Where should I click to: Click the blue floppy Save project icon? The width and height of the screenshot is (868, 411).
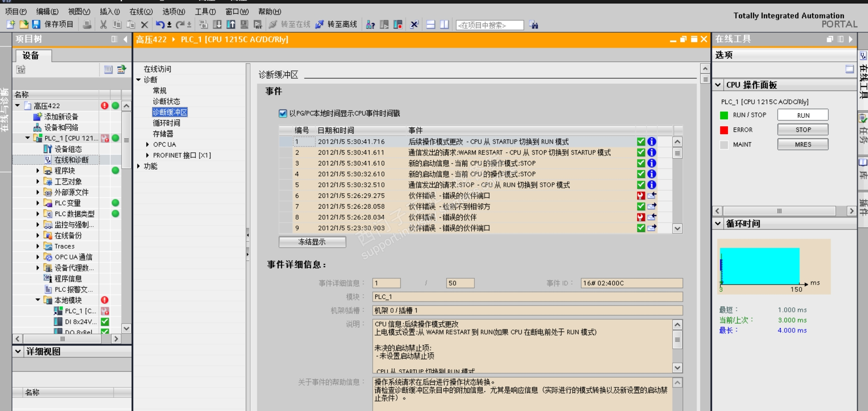pyautogui.click(x=36, y=25)
